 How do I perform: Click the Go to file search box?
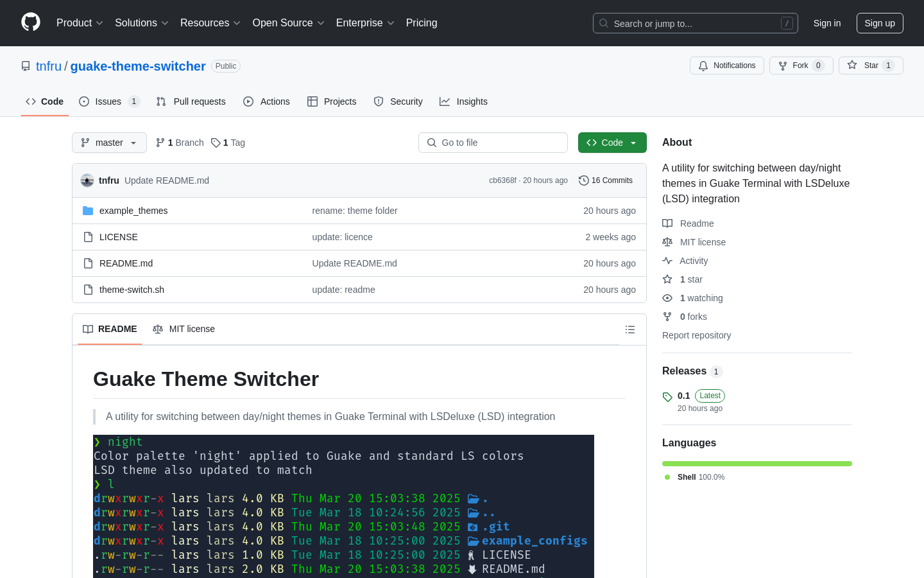[x=493, y=143]
